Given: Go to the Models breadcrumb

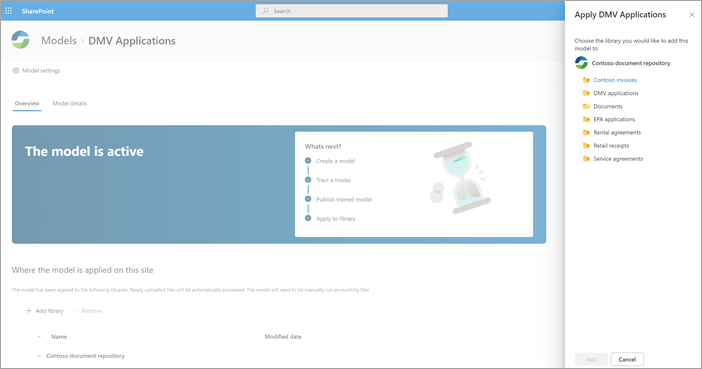Looking at the screenshot, I should coord(59,40).
